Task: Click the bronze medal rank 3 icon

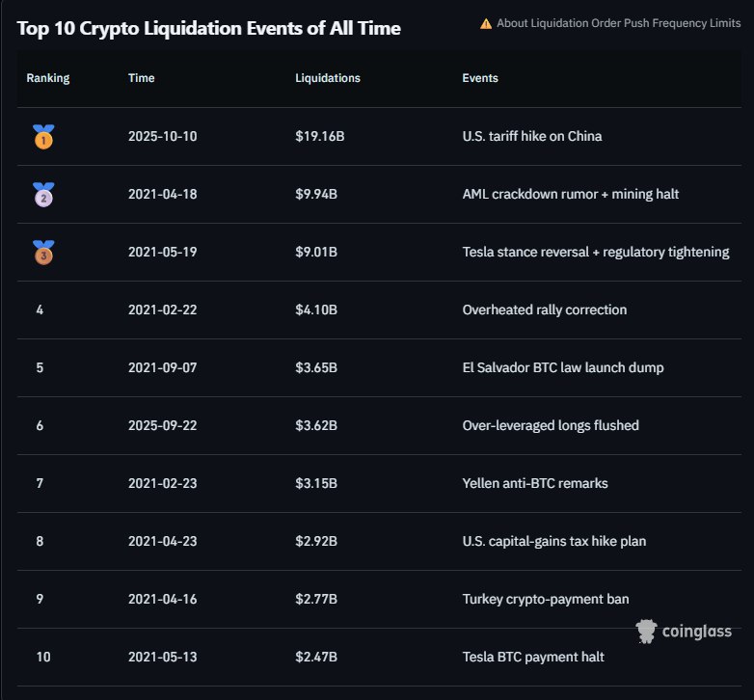Action: point(42,253)
